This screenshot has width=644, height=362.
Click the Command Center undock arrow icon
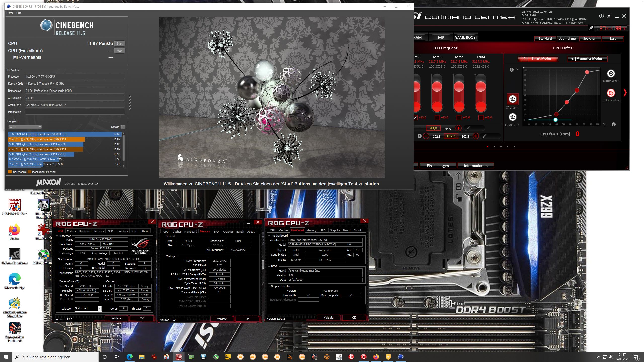609,16
